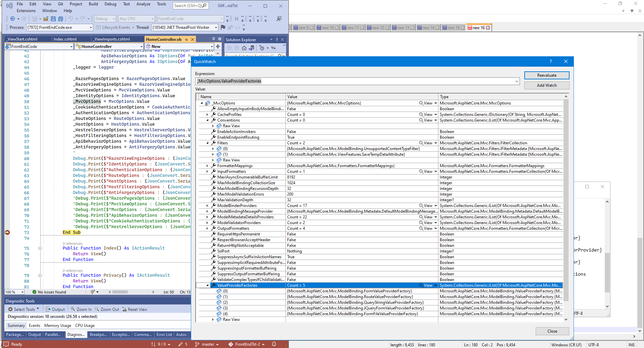Expand the OutputFormatters tree node
The width and height of the screenshot is (644, 348).
207,228
